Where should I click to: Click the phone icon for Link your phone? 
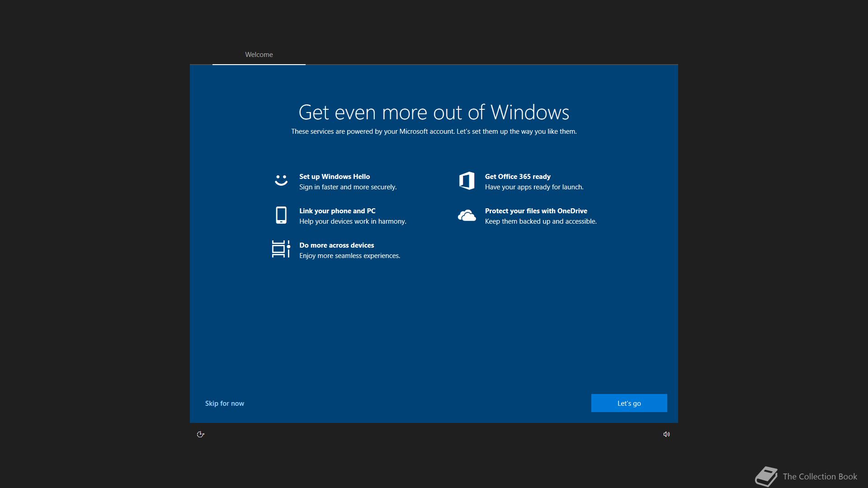[x=281, y=215]
